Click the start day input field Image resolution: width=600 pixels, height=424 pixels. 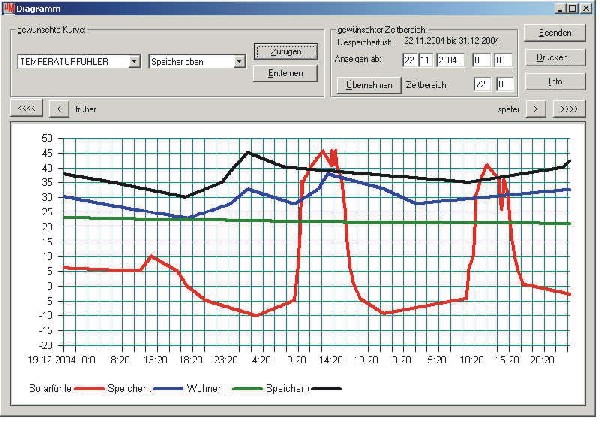point(410,61)
